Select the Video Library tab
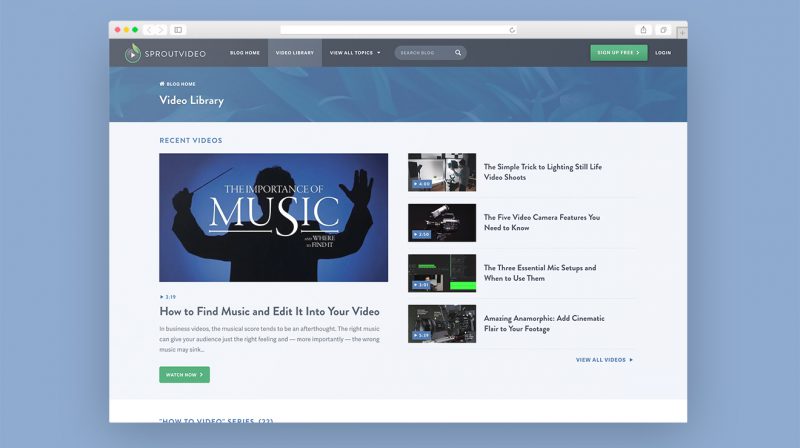Image resolution: width=800 pixels, height=448 pixels. click(295, 53)
